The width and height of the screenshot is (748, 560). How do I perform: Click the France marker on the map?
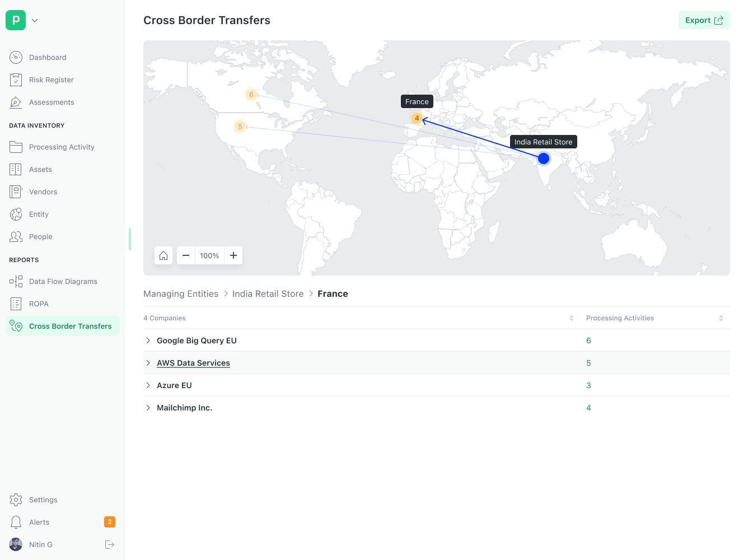417,118
